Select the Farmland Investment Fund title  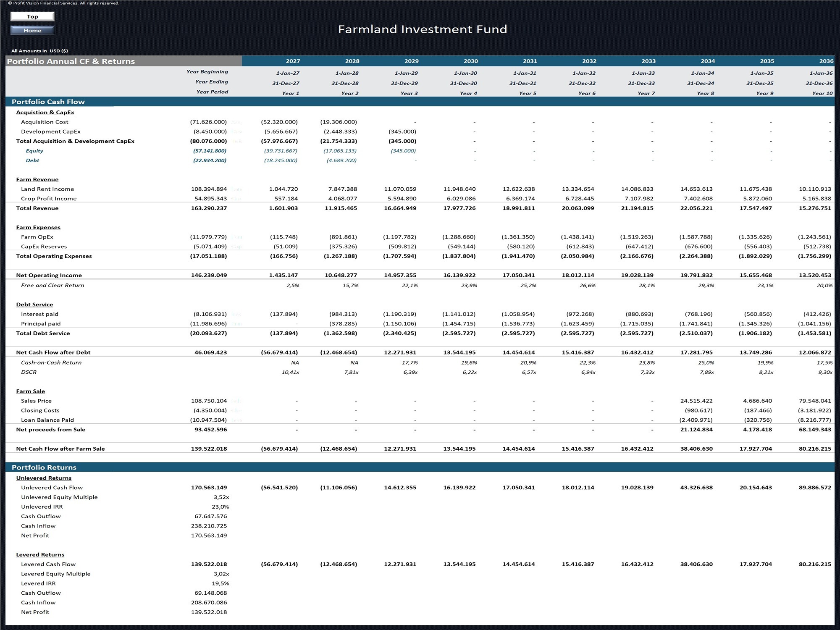423,29
